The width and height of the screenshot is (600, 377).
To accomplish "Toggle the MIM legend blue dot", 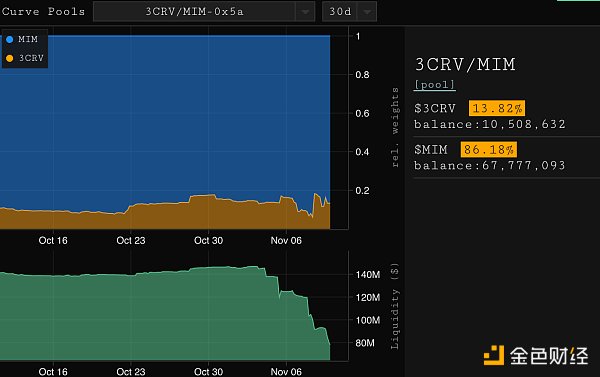I will coord(10,39).
